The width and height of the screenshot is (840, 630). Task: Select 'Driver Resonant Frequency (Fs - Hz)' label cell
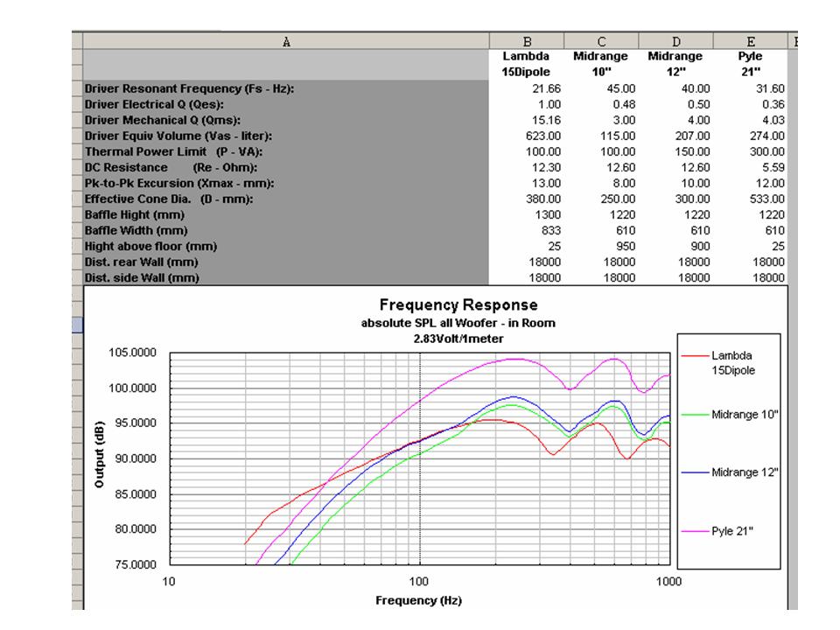[286, 88]
